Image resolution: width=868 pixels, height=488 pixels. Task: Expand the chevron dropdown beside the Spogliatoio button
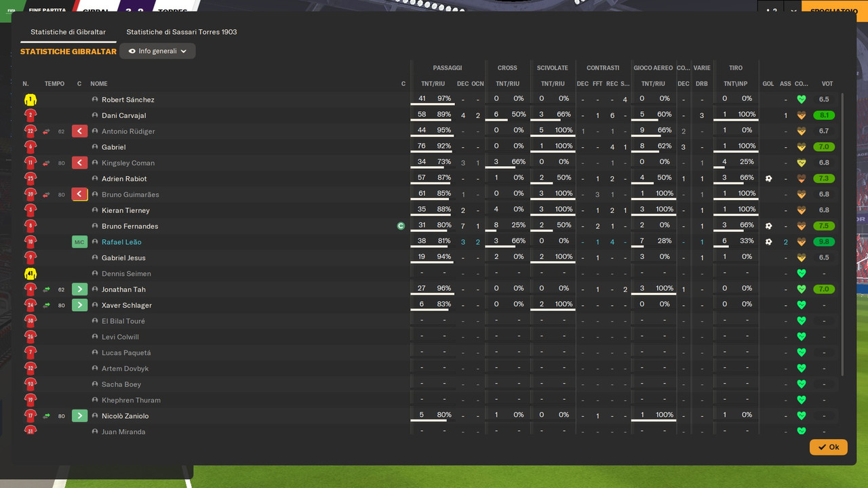point(793,11)
